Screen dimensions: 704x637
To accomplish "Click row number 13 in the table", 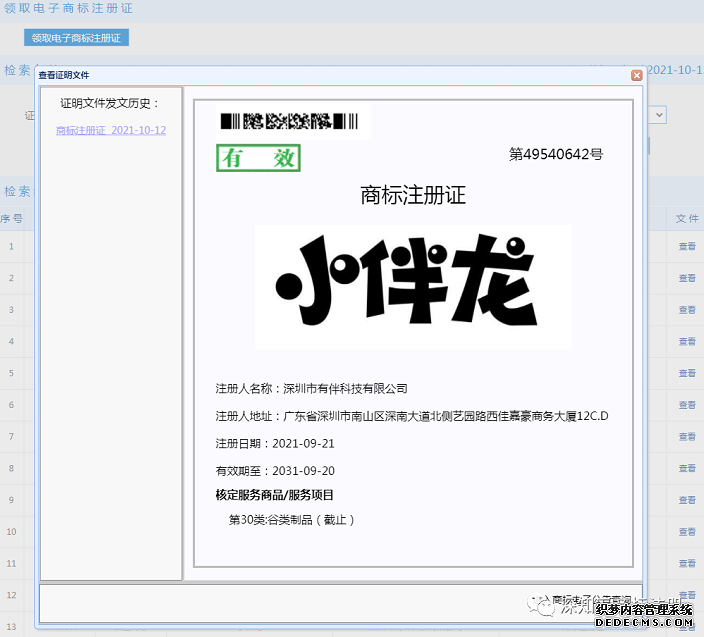I will click(11, 626).
